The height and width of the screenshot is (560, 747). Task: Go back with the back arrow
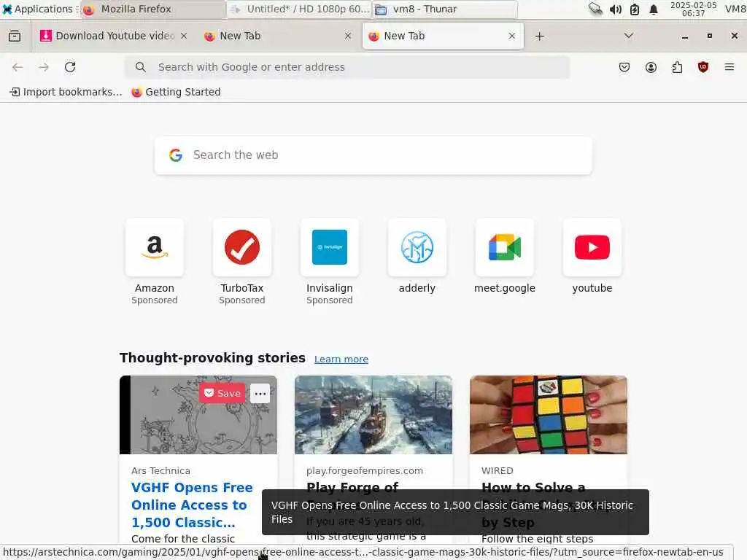(18, 67)
